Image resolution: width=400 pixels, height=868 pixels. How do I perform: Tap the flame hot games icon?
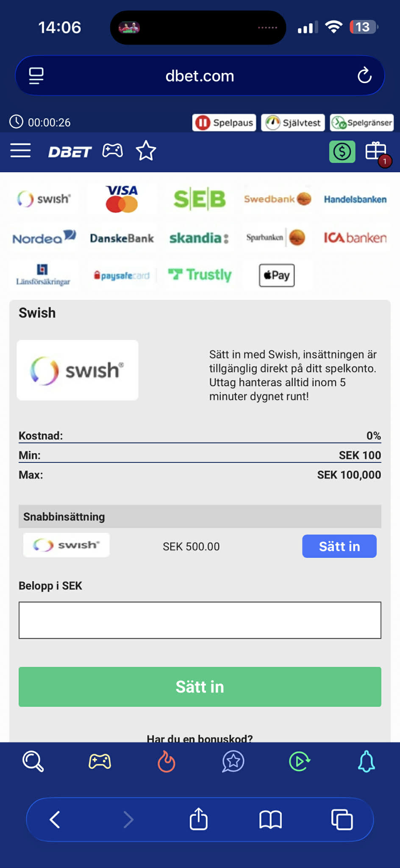[167, 762]
